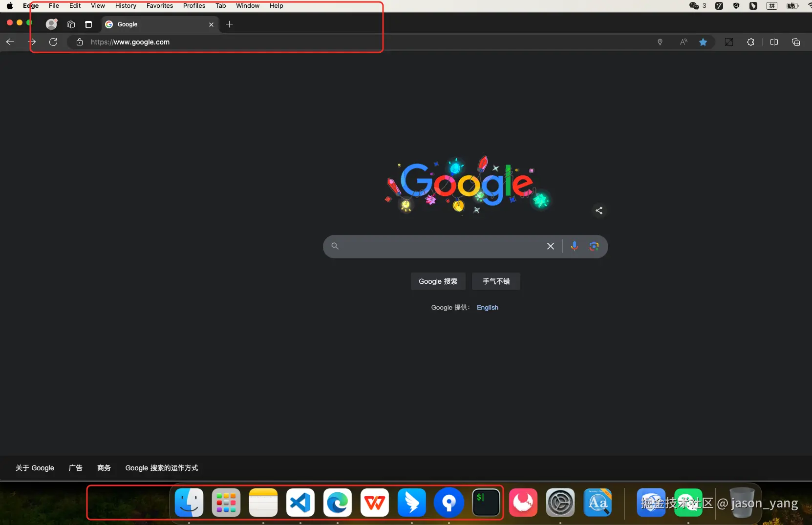Close the Google tab
The image size is (812, 525).
point(211,24)
